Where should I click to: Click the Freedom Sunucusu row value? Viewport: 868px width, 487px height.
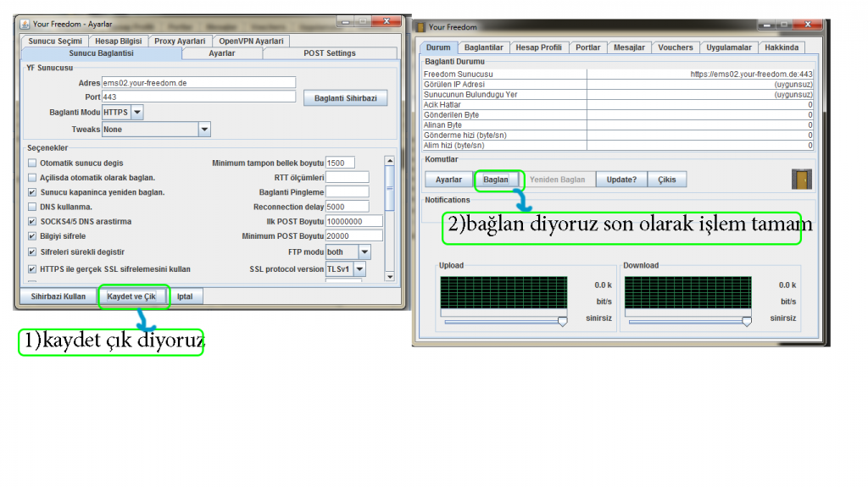coord(700,74)
